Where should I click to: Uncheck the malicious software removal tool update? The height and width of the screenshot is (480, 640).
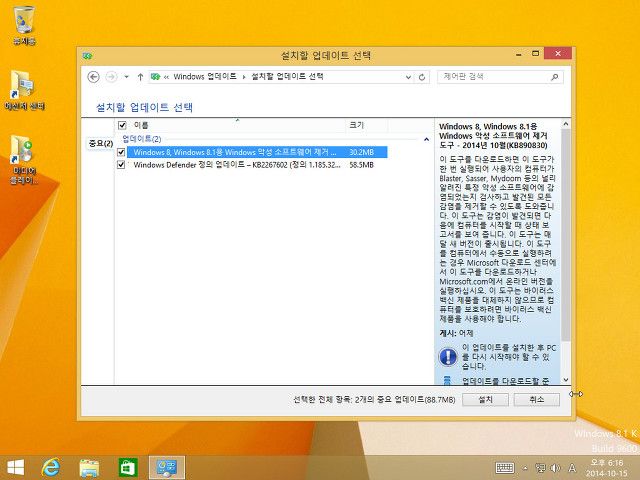[x=121, y=152]
